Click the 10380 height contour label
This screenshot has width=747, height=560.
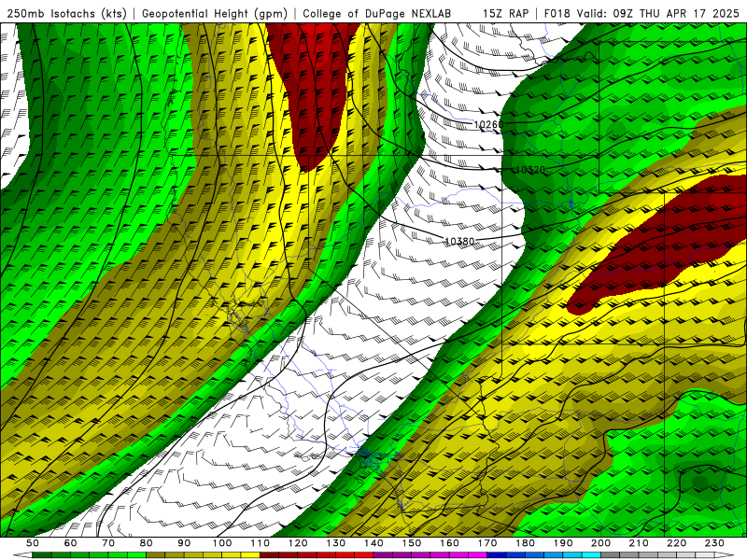(459, 242)
